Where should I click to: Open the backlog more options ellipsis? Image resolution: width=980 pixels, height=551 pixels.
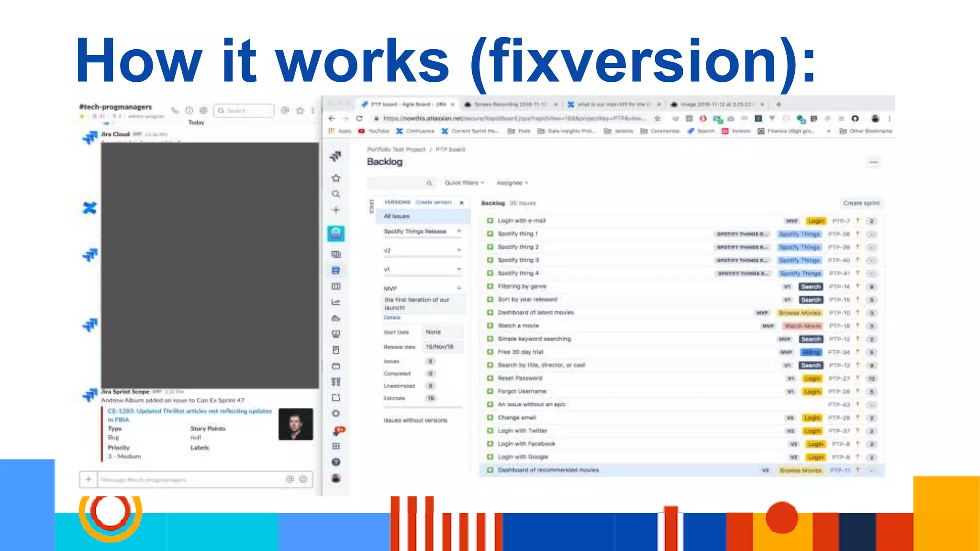[873, 163]
